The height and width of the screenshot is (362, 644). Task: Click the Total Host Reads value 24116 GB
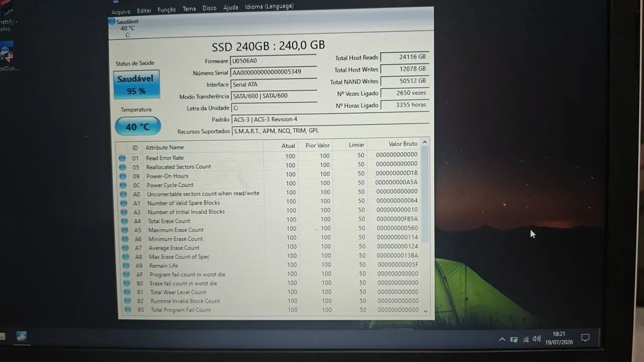405,57
